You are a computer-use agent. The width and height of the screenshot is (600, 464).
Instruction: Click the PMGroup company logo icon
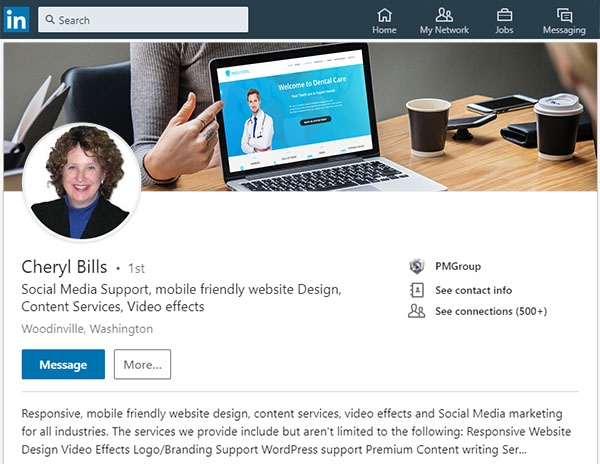point(417,266)
